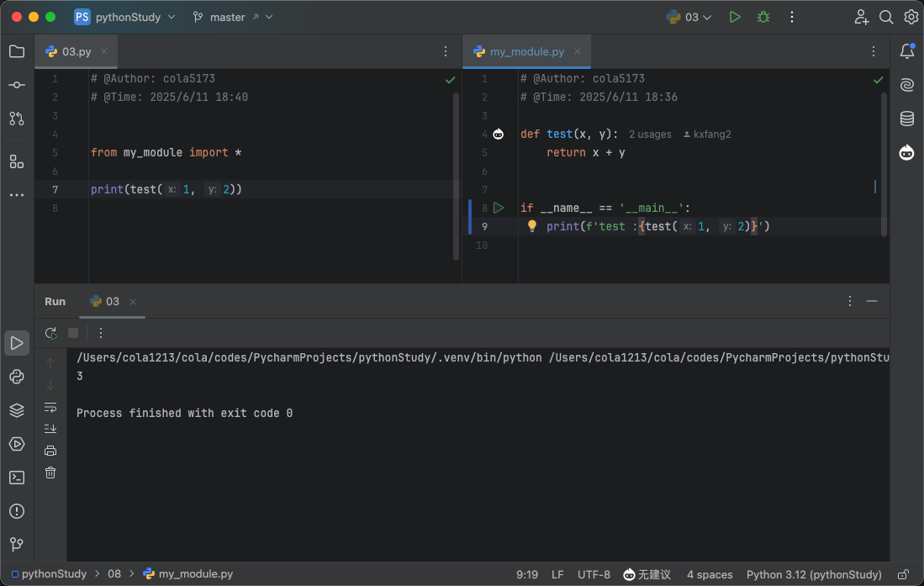Open the Terminal tool window
This screenshot has width=924, height=586.
coord(17,478)
